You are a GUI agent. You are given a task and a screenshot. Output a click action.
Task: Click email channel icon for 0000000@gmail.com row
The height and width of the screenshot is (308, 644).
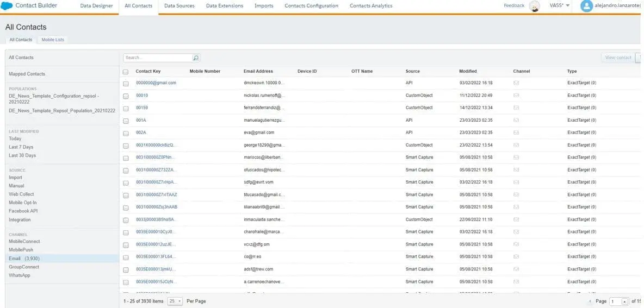[516, 83]
